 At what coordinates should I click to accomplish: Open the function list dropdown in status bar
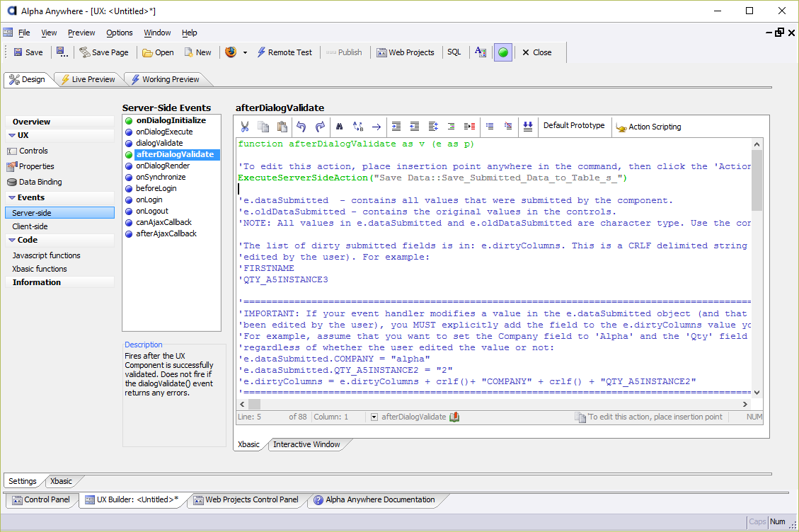click(374, 417)
